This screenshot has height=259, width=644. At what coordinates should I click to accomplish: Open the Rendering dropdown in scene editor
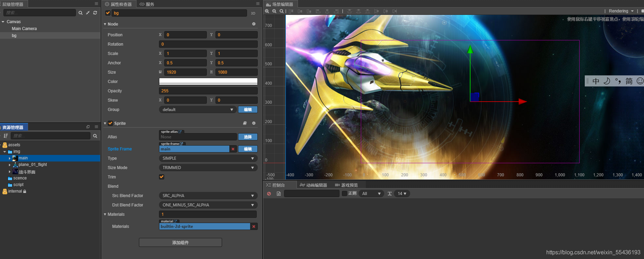621,11
